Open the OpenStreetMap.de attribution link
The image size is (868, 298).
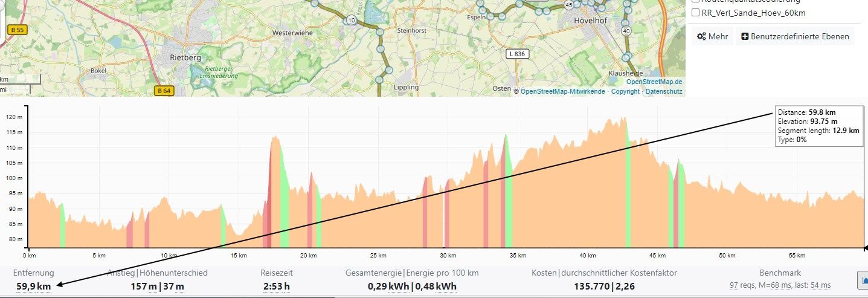654,82
